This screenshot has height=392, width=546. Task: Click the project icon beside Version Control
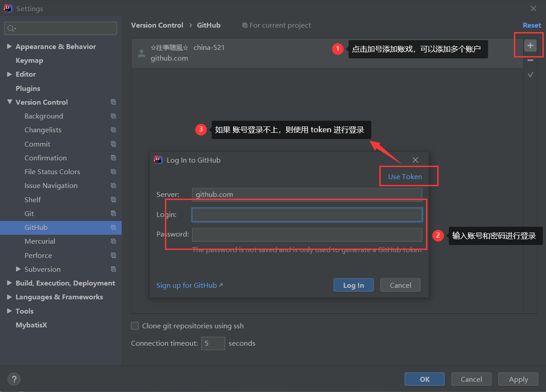[114, 102]
